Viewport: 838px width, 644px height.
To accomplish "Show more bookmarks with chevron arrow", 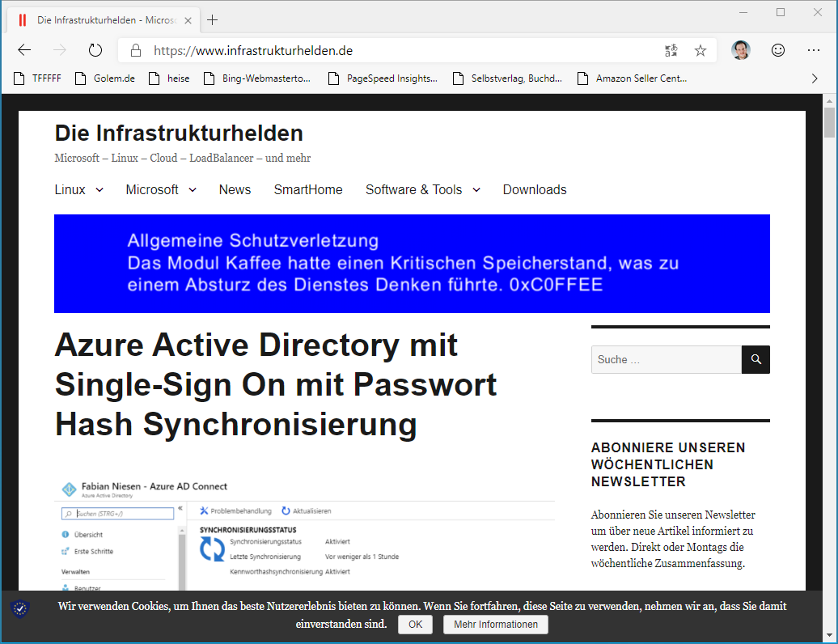I will tap(815, 78).
